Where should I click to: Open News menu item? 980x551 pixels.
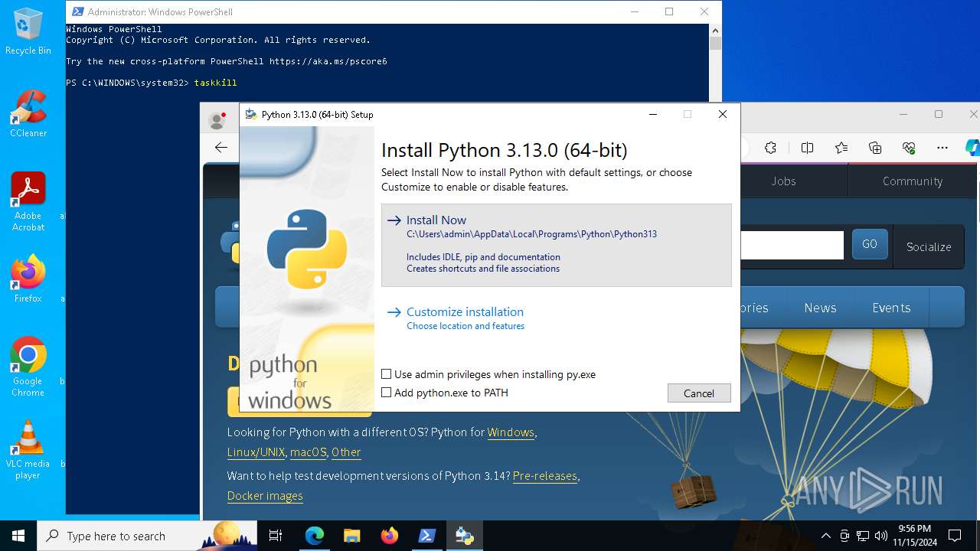(820, 308)
